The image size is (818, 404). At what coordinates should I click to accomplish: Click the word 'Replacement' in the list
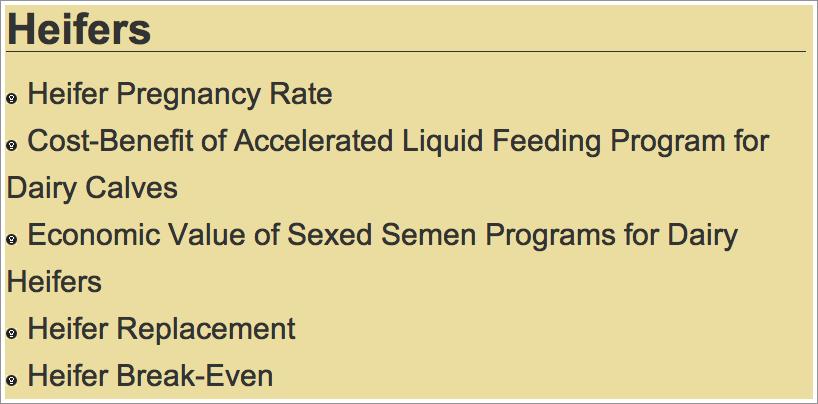[206, 329]
